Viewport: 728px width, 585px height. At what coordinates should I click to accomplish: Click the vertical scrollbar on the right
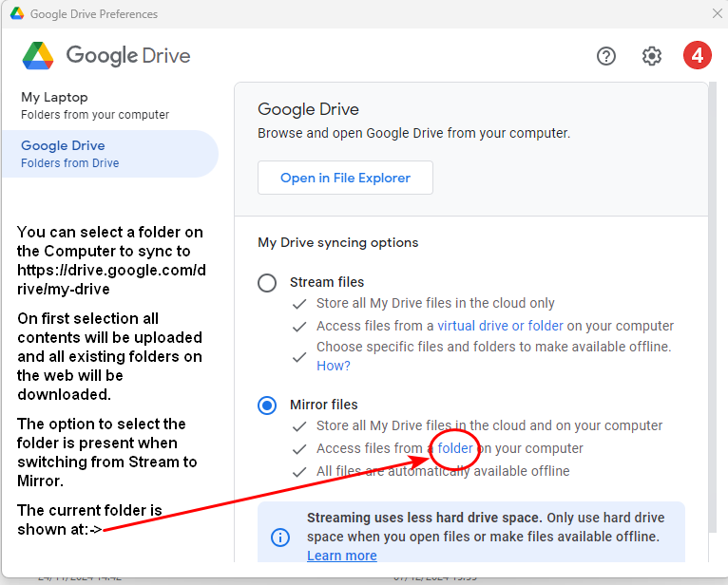(x=713, y=306)
